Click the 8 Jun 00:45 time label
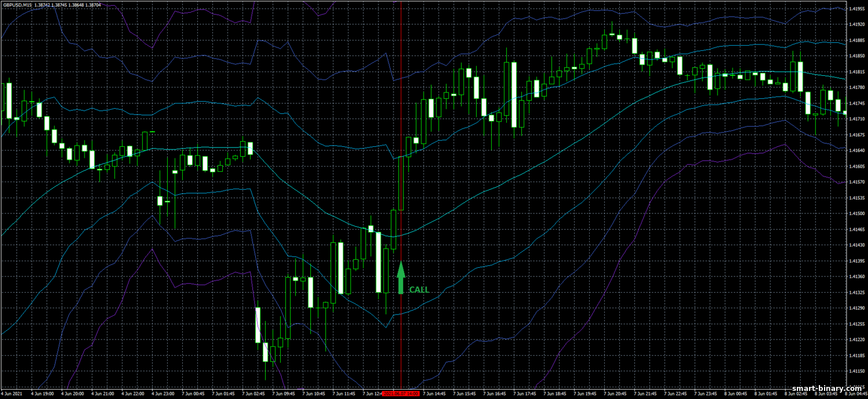 point(735,393)
